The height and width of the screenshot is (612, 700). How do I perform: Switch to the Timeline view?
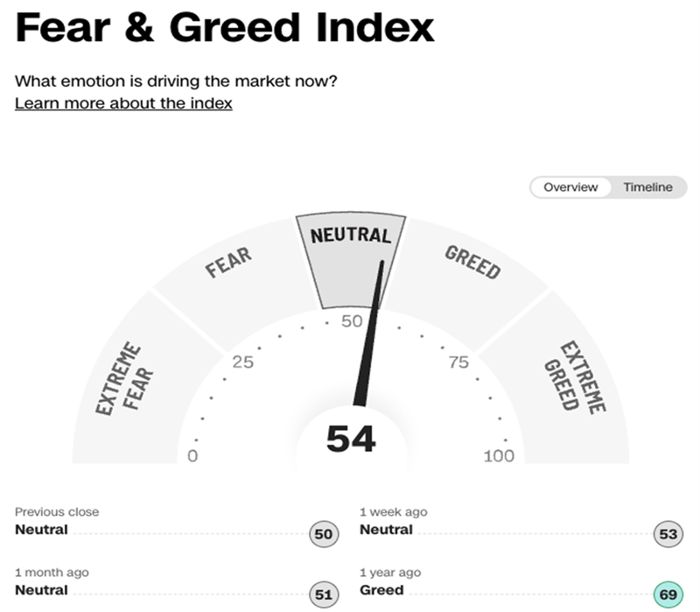click(647, 187)
